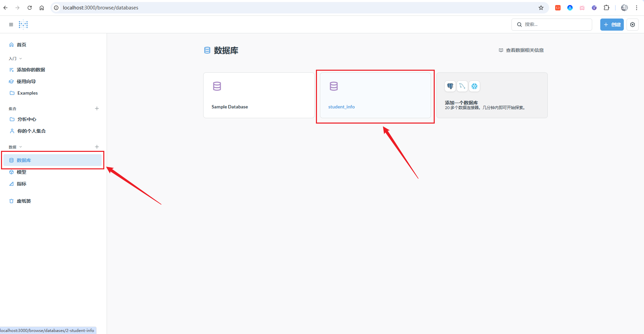
Task: Open the 废纸篓 trash item
Action: [24, 201]
